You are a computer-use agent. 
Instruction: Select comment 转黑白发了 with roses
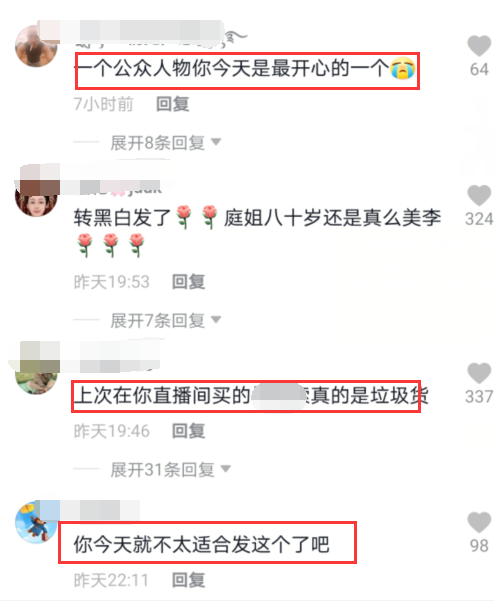[257, 231]
